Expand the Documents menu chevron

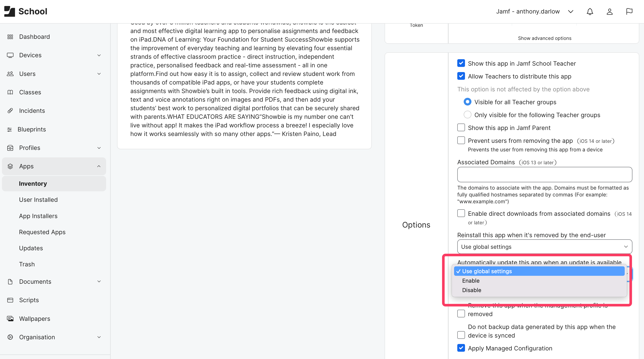coord(99,281)
